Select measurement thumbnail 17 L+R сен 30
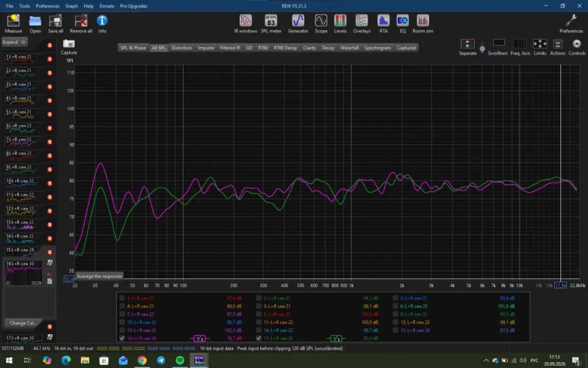This screenshot has height=368, width=588. point(24,339)
